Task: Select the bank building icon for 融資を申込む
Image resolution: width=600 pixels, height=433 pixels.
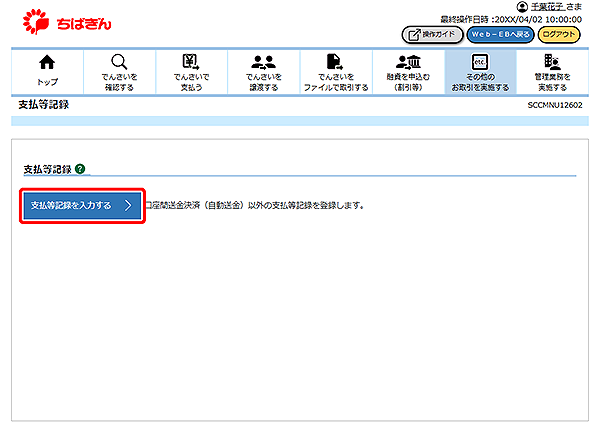Action: pos(407,62)
